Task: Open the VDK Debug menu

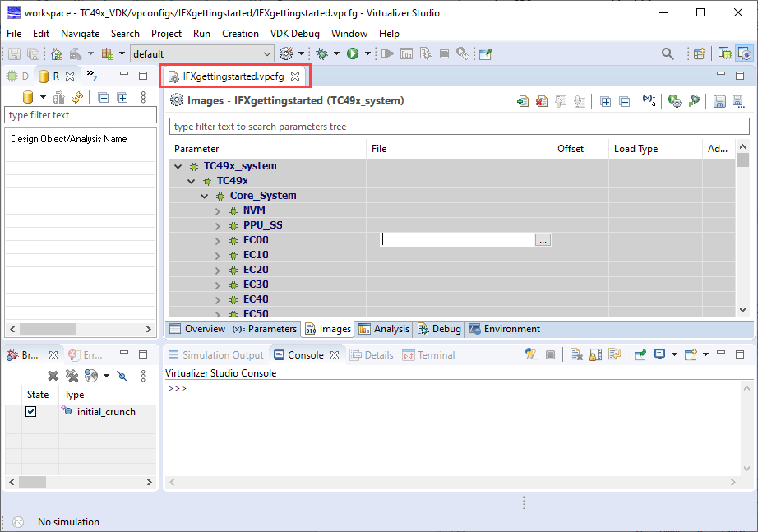Action: coord(293,34)
